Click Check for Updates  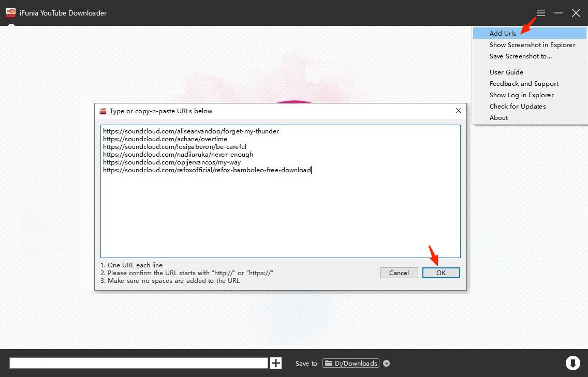tap(518, 106)
